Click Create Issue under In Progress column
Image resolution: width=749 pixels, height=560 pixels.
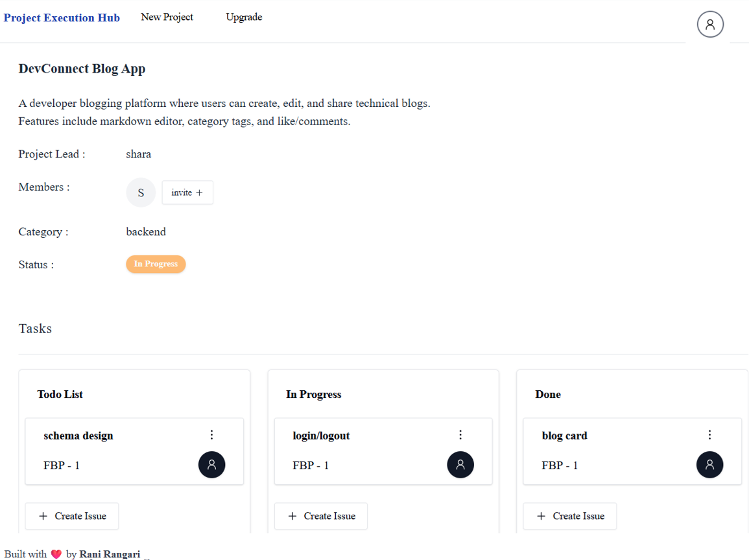[x=320, y=516]
